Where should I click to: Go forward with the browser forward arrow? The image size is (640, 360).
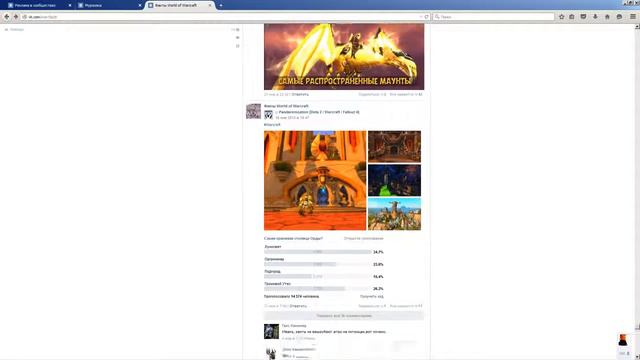(16, 17)
